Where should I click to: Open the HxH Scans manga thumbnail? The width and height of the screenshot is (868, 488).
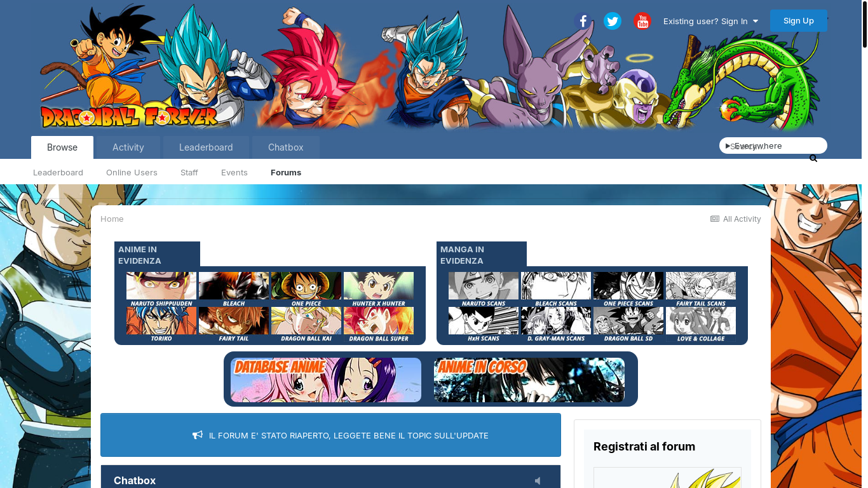point(484,325)
